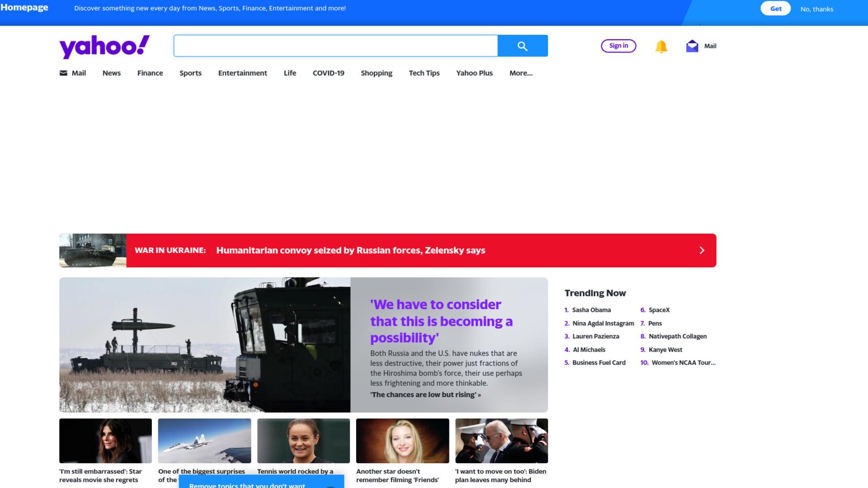Read 'We have to consider' headline
The image size is (868, 488).
[x=441, y=321]
